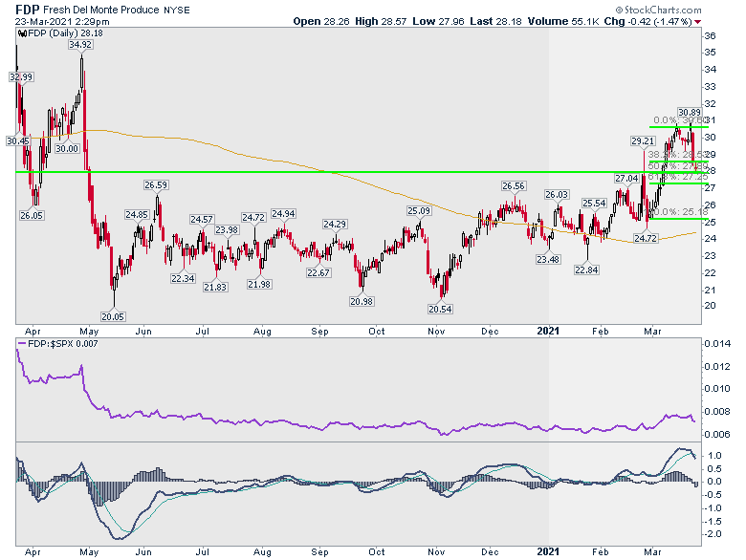Click the 34.92 peak price label
The width and height of the screenshot is (746, 560).
pos(80,44)
